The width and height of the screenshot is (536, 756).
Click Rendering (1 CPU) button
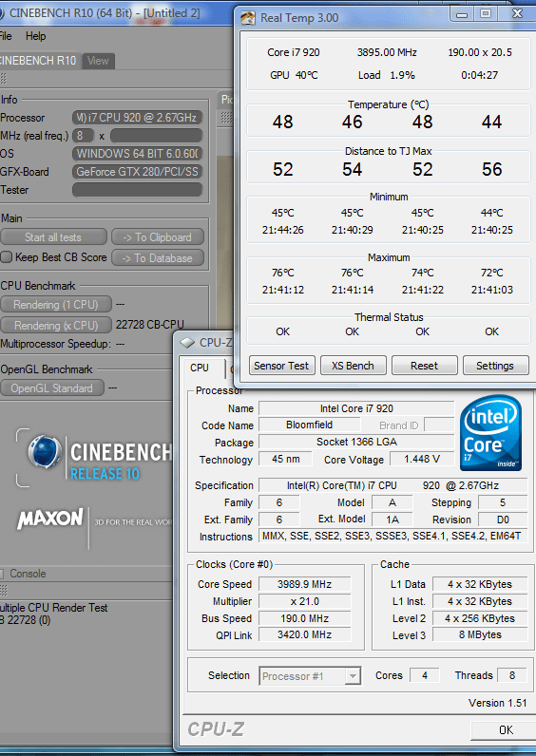(56, 304)
